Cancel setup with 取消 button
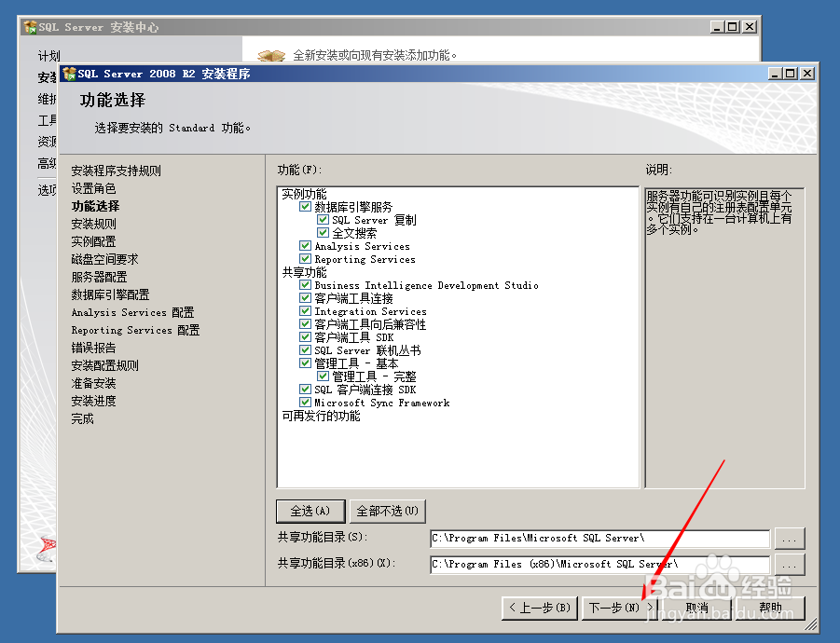Image resolution: width=840 pixels, height=643 pixels. click(x=697, y=609)
